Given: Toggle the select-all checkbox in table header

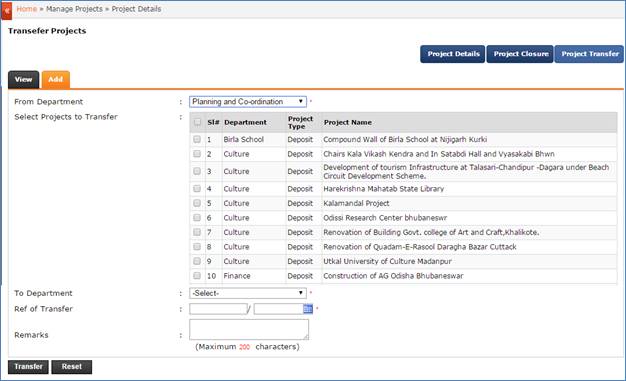Looking at the screenshot, I should click(197, 122).
